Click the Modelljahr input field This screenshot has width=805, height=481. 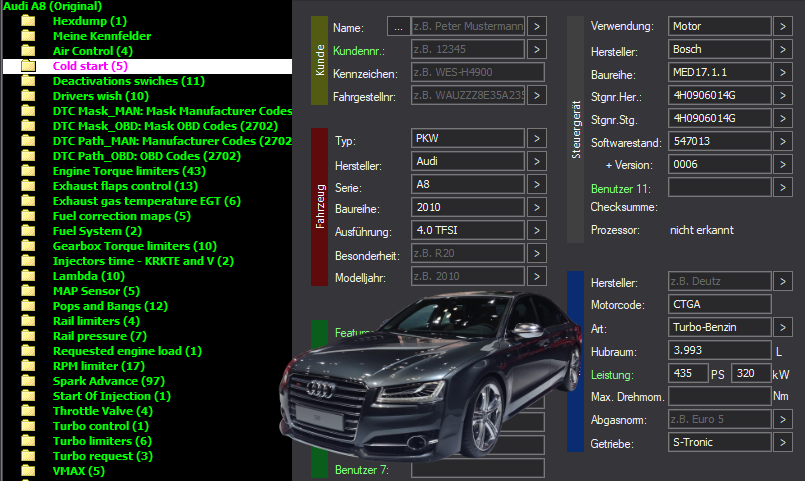click(x=468, y=276)
